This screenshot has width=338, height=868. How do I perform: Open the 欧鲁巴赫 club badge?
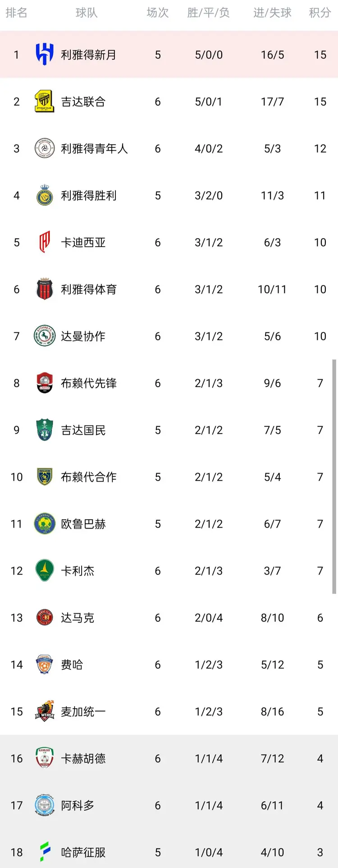tap(45, 524)
